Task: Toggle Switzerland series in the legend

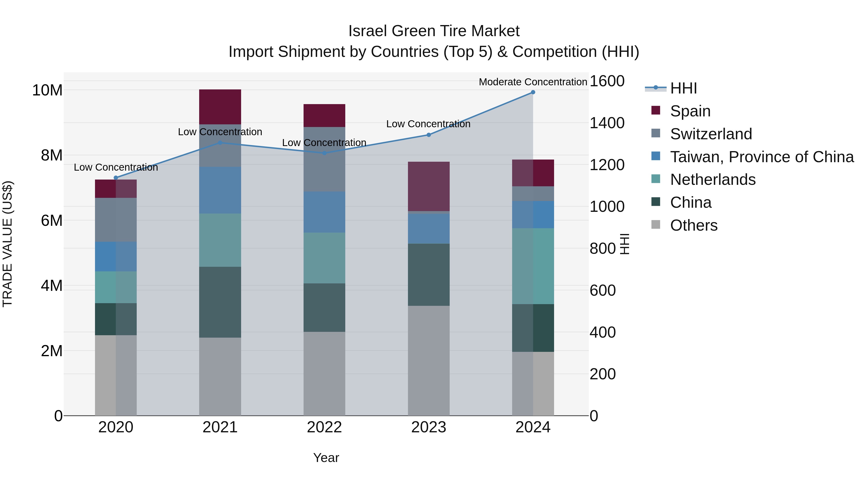Action: pyautogui.click(x=702, y=134)
